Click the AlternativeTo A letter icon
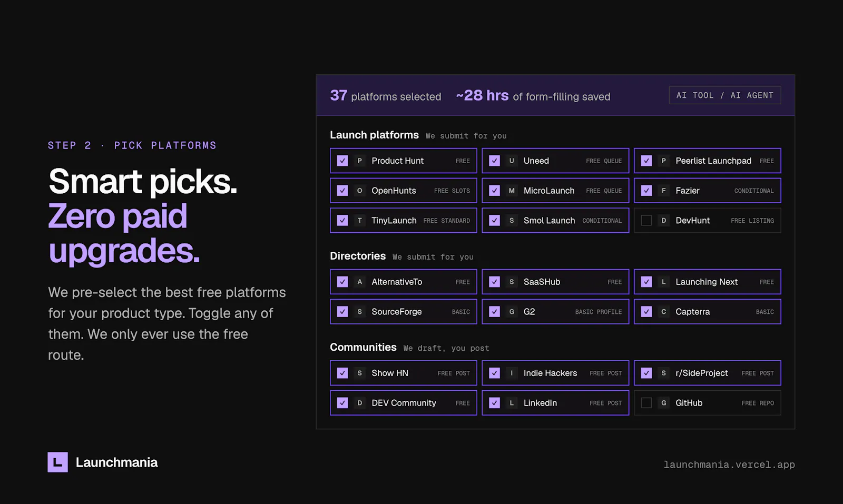The width and height of the screenshot is (843, 504). pyautogui.click(x=359, y=282)
